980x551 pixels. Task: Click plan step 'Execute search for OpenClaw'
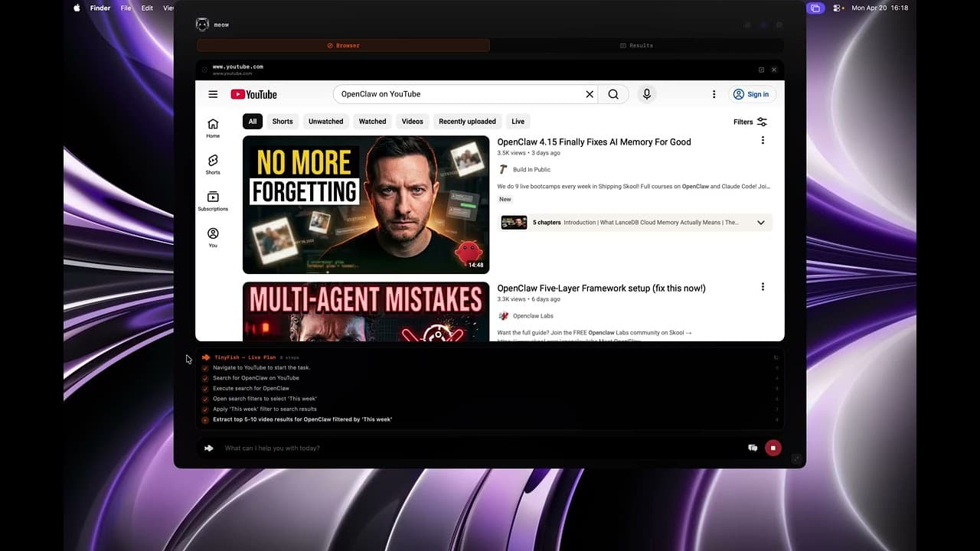[251, 388]
